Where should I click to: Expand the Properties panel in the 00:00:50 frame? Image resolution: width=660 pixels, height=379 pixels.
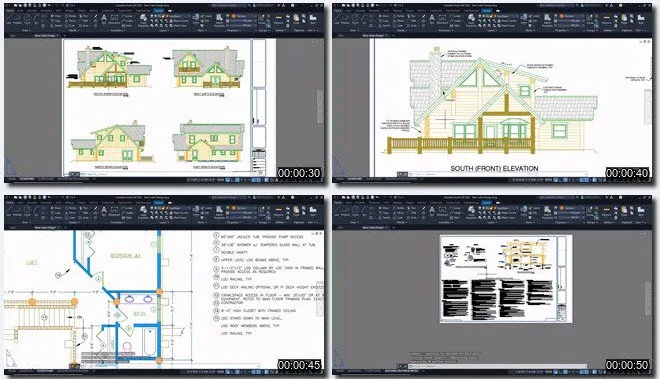[562, 223]
